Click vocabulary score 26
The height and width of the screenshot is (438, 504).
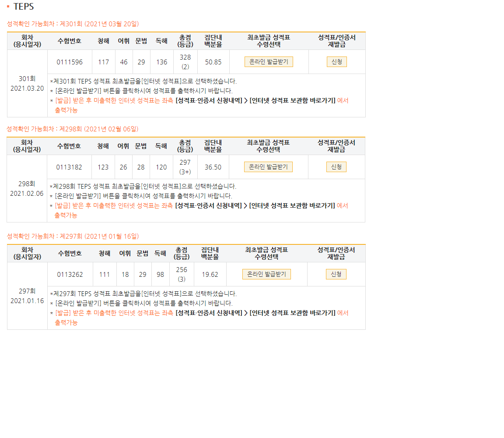coord(123,167)
